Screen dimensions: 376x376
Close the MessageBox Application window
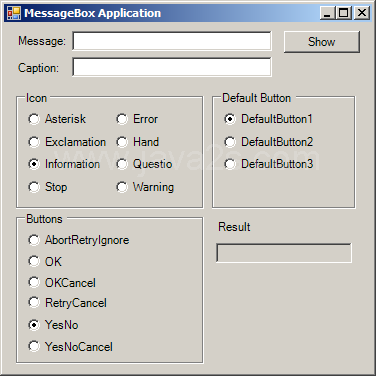click(362, 13)
